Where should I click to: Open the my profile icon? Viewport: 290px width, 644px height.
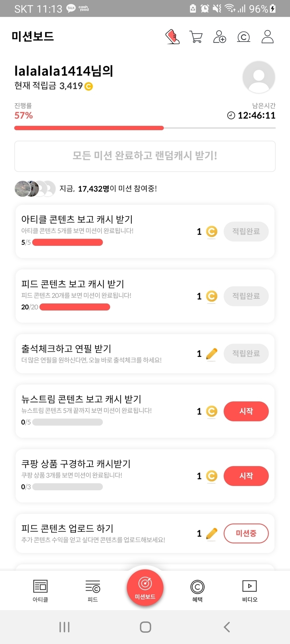pyautogui.click(x=267, y=37)
